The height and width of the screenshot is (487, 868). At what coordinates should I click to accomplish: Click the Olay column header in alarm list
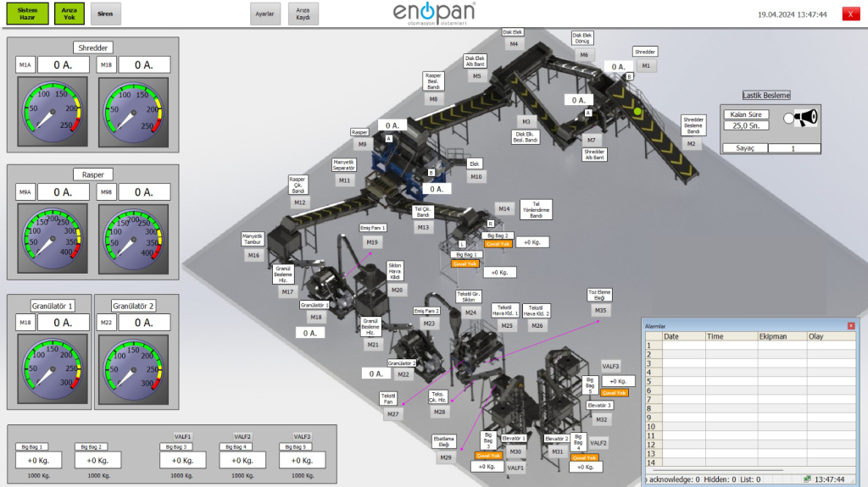(x=815, y=336)
